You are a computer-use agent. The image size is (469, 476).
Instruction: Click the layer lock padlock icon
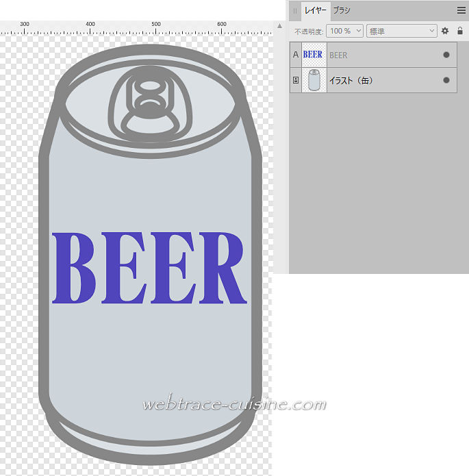tap(460, 31)
